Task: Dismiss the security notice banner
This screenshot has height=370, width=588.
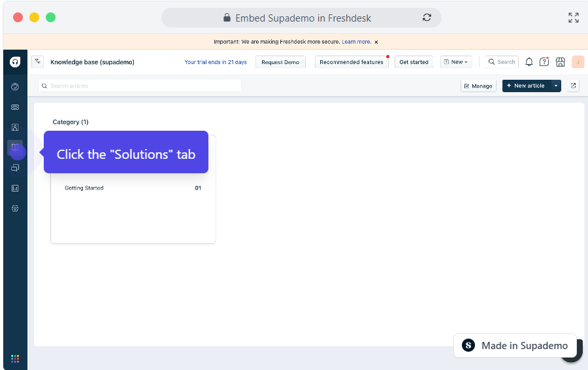Action: [x=376, y=42]
